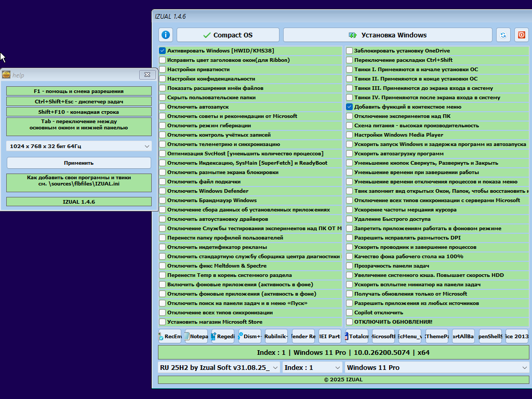Check 'ОТКЛЮЧИТЬ ОБНОВЛЕНИЯ!' option
Viewport: 532px width, 399px height.
[x=350, y=322]
